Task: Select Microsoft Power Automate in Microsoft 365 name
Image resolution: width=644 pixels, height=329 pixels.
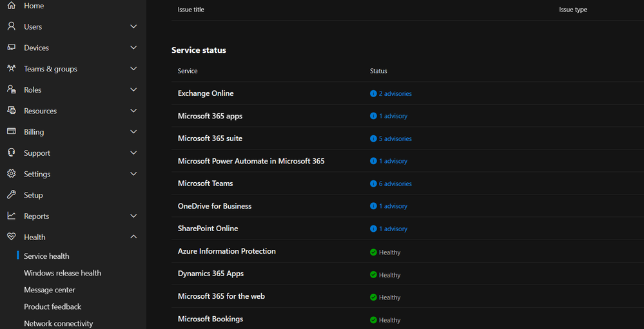Action: coord(251,161)
